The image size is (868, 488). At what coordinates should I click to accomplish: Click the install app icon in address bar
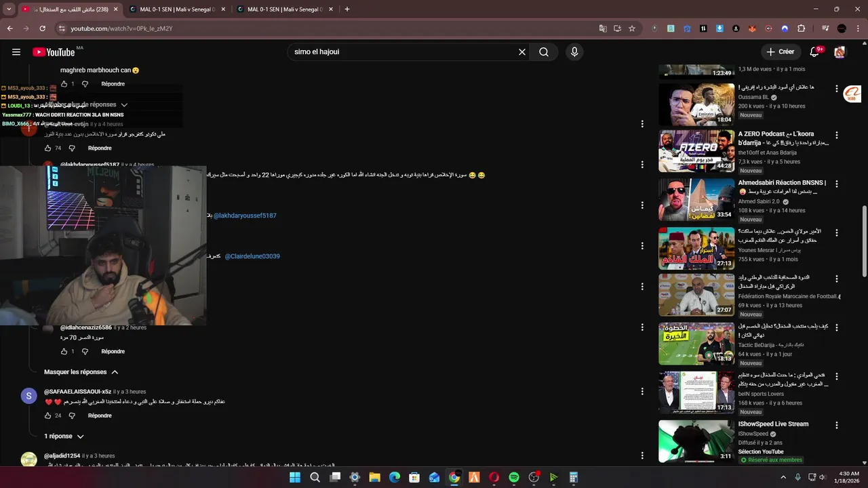(x=617, y=28)
